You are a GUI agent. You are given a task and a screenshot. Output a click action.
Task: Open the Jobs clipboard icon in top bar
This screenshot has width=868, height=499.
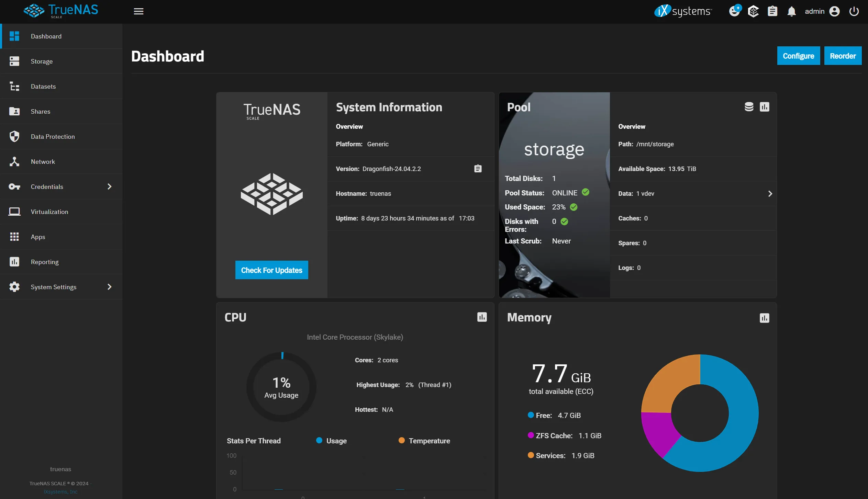coord(772,11)
